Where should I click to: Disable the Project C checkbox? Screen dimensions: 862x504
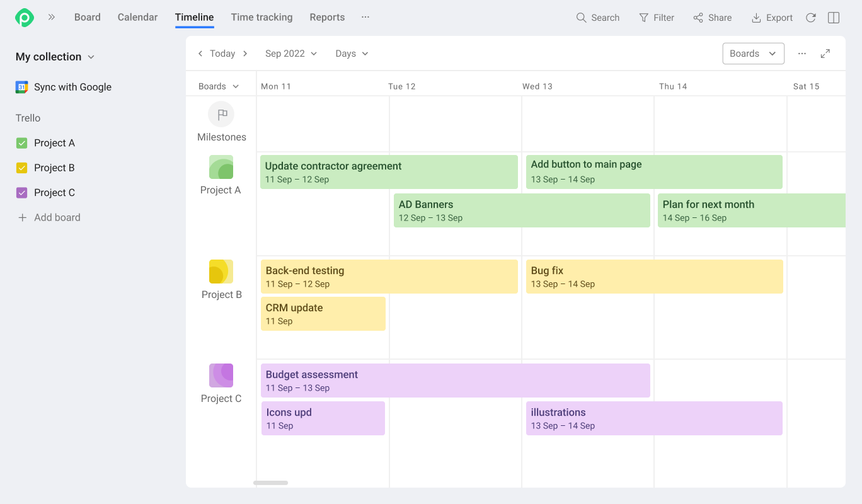(22, 193)
